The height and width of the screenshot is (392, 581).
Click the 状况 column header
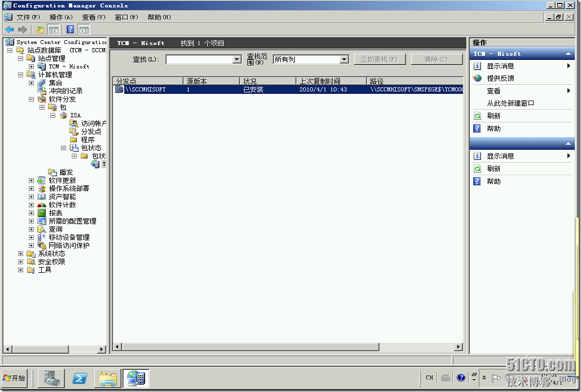click(268, 81)
